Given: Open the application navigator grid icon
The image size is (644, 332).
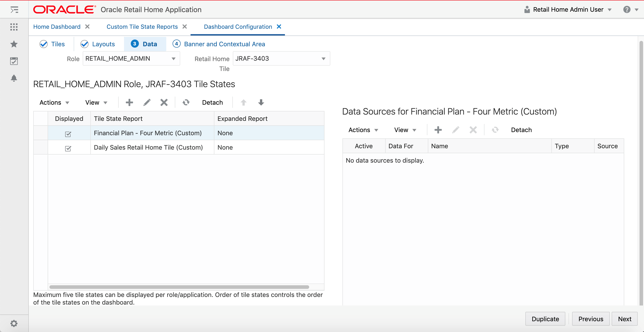Looking at the screenshot, I should coord(14,27).
